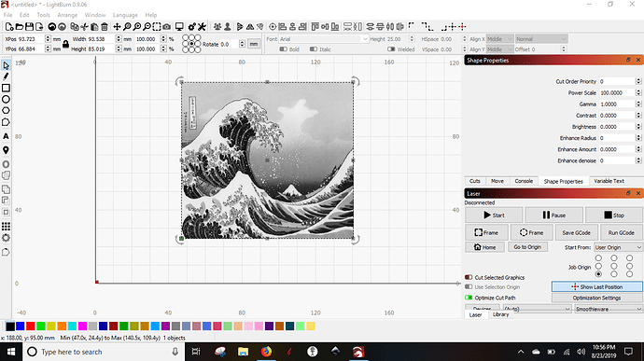The image size is (644, 361).
Task: Select the pencil Draw Lines tool
Action: [x=6, y=76]
